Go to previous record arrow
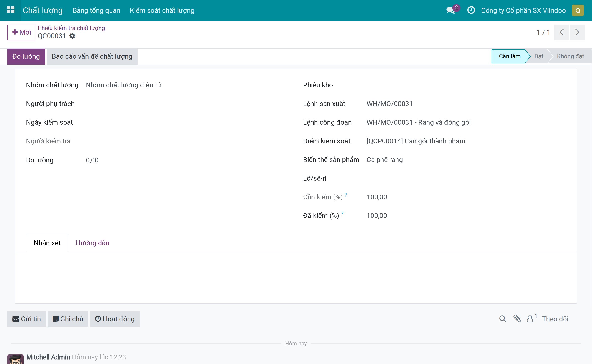Screen dimensions: 592x364 pos(561,32)
